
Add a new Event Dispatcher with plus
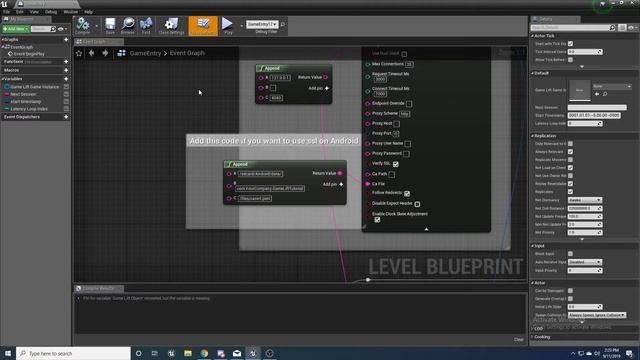coord(66,117)
